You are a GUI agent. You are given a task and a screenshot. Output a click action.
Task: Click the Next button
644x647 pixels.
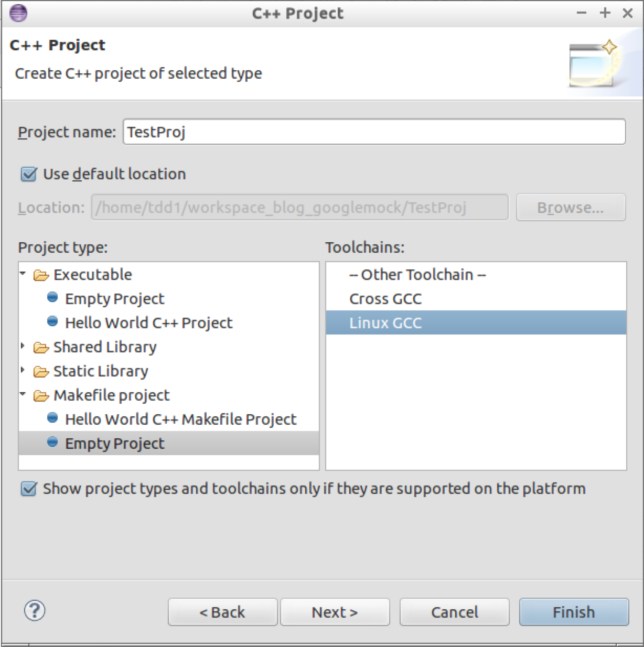pyautogui.click(x=335, y=612)
